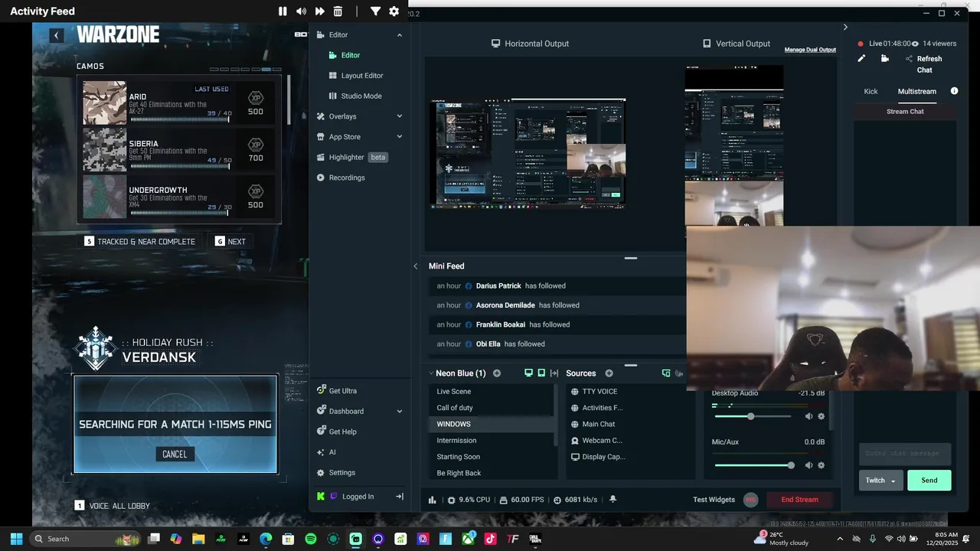The width and height of the screenshot is (980, 551).
Task: Open the AI assistant
Action: coord(327,452)
